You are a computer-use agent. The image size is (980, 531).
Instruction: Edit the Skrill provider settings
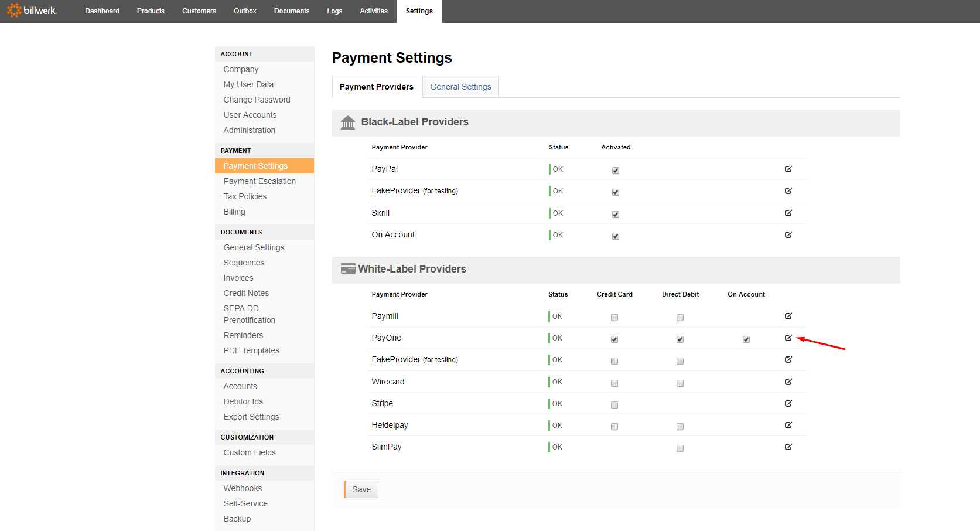pyautogui.click(x=788, y=213)
